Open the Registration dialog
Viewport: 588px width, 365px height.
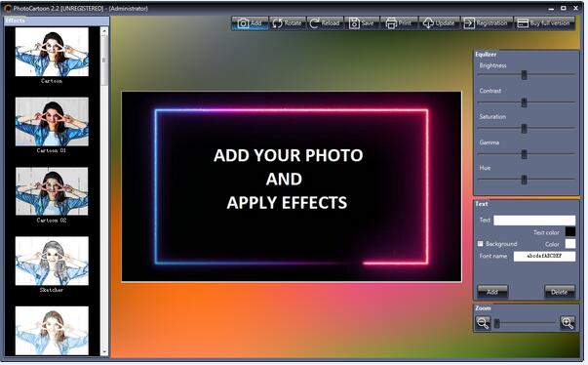coord(487,23)
